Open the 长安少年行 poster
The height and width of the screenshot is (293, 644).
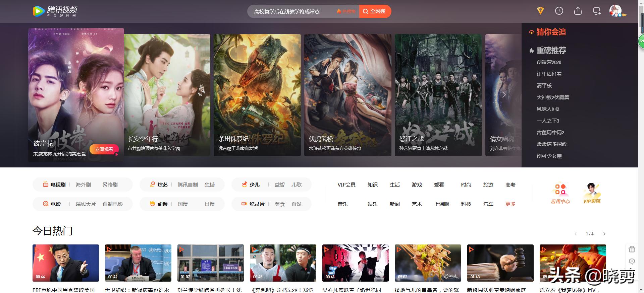coord(167,95)
